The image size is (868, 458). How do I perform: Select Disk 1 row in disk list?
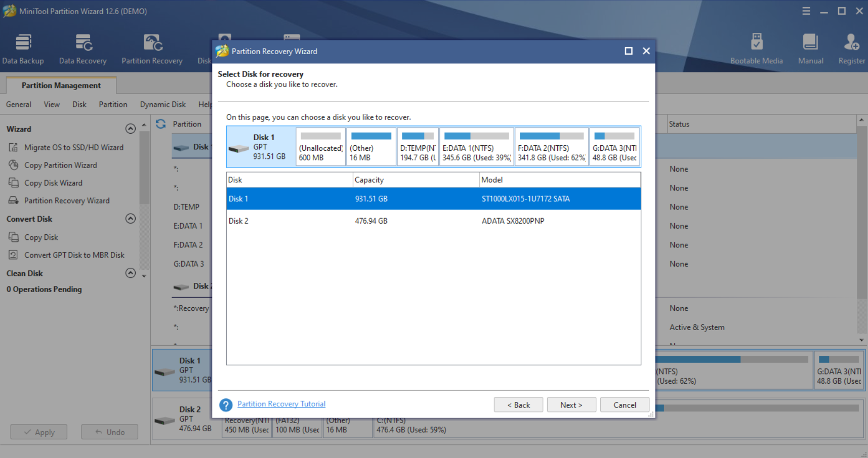(x=433, y=198)
